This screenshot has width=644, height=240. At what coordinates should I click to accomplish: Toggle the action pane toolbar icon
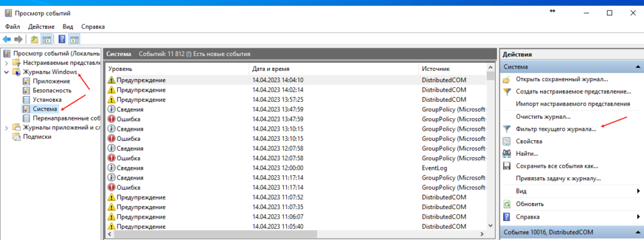click(x=74, y=40)
